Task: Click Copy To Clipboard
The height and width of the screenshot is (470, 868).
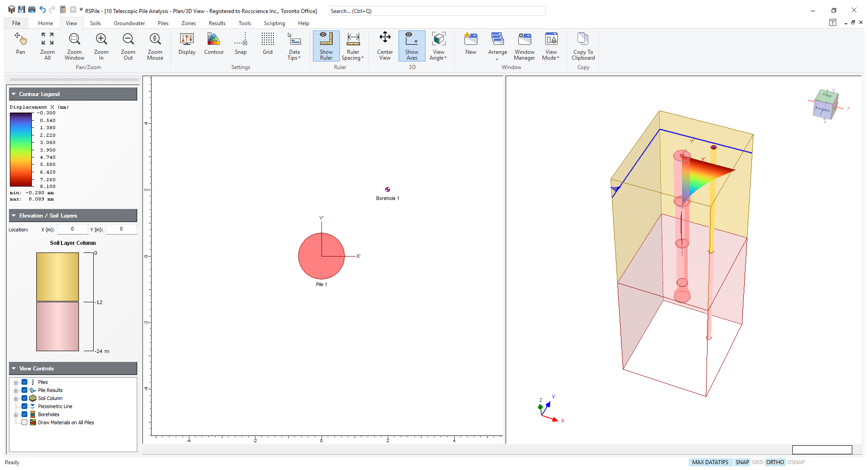Action: coord(582,44)
